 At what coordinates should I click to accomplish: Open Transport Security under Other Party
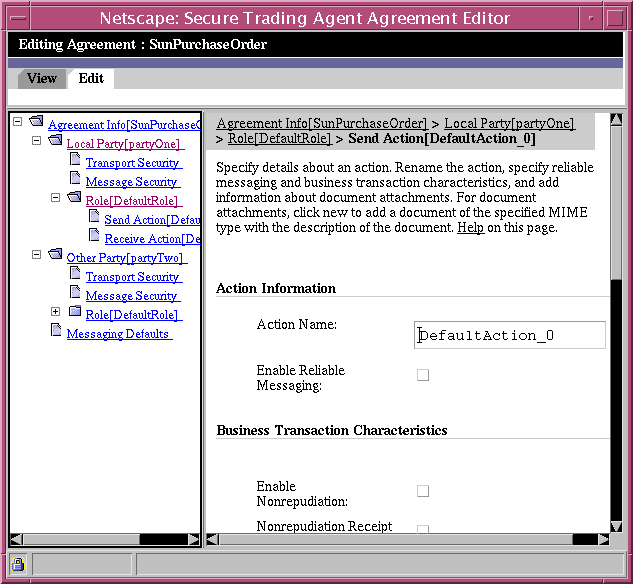coord(134,276)
